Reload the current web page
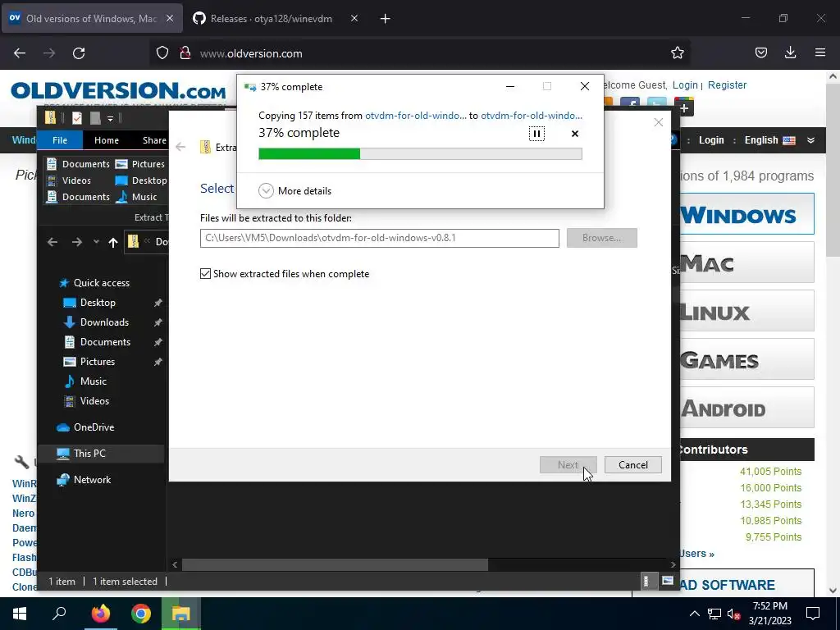This screenshot has height=630, width=840. point(79,53)
